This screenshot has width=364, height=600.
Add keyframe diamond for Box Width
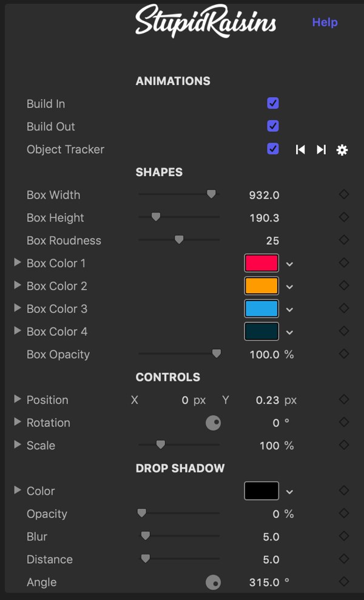coord(344,194)
